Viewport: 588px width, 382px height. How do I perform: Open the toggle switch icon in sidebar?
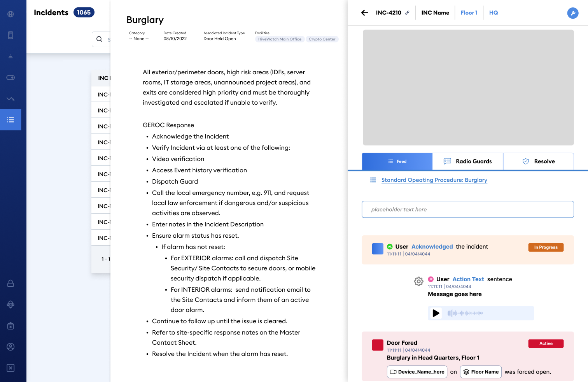point(10,77)
